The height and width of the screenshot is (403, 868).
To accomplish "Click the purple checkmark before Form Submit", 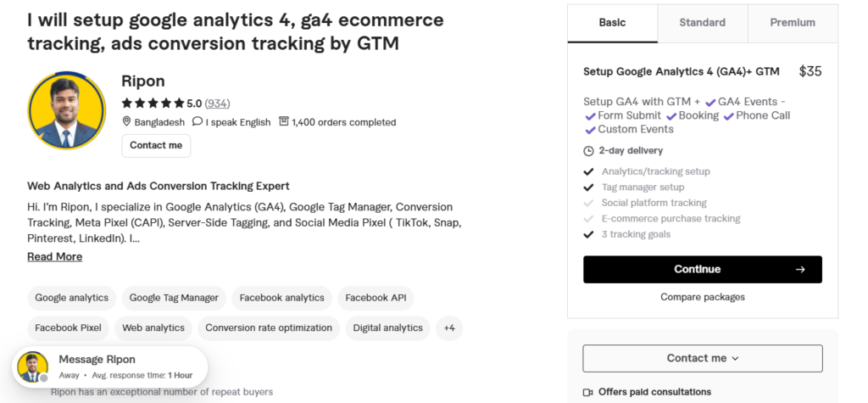I will pos(590,116).
